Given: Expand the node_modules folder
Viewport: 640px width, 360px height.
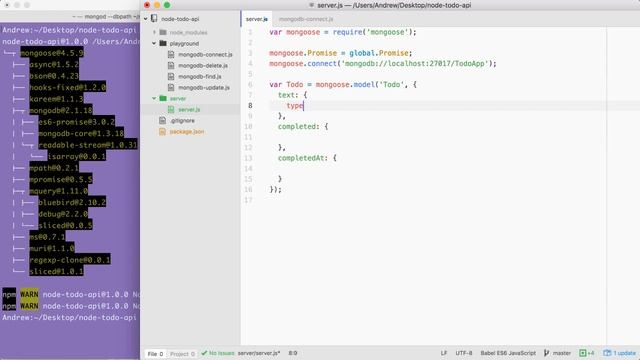Looking at the screenshot, I should click(154, 32).
